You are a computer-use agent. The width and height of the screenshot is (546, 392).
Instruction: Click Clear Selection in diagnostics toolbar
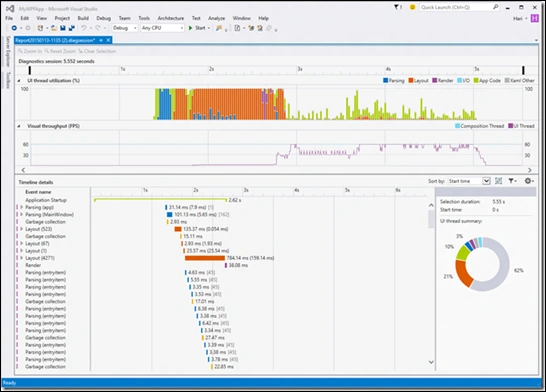click(x=97, y=51)
